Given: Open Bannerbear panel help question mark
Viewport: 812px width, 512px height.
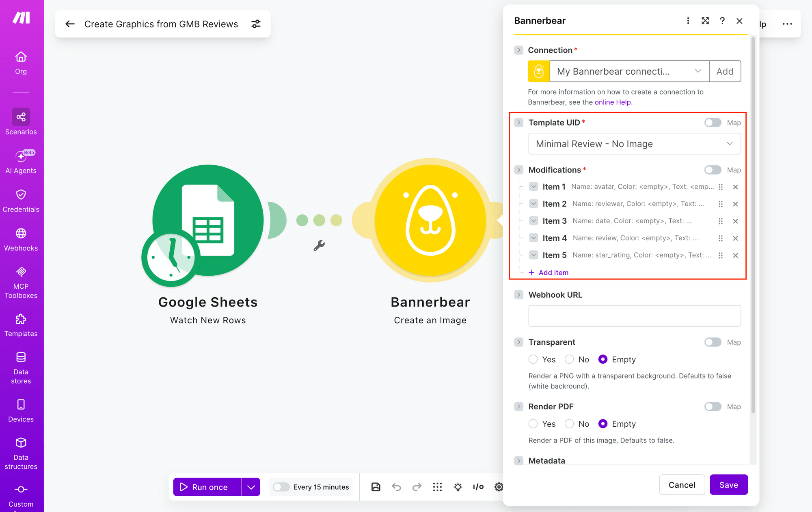Looking at the screenshot, I should coord(722,21).
